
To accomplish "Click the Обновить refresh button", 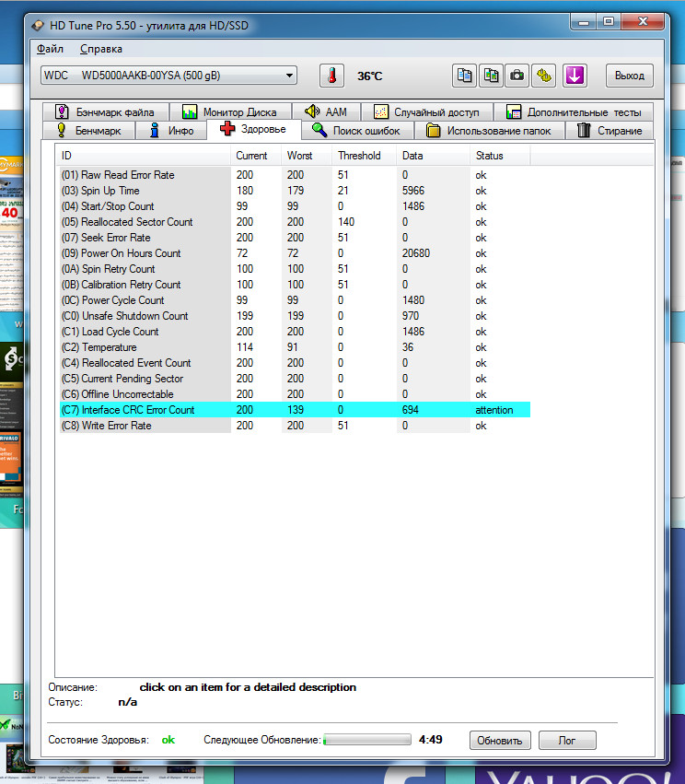I will click(x=500, y=741).
